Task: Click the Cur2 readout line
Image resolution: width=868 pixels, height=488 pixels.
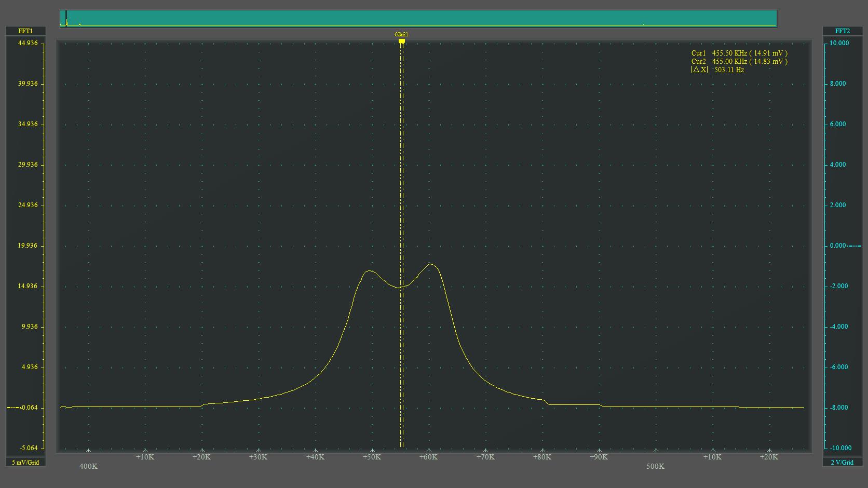Action: pyautogui.click(x=739, y=61)
